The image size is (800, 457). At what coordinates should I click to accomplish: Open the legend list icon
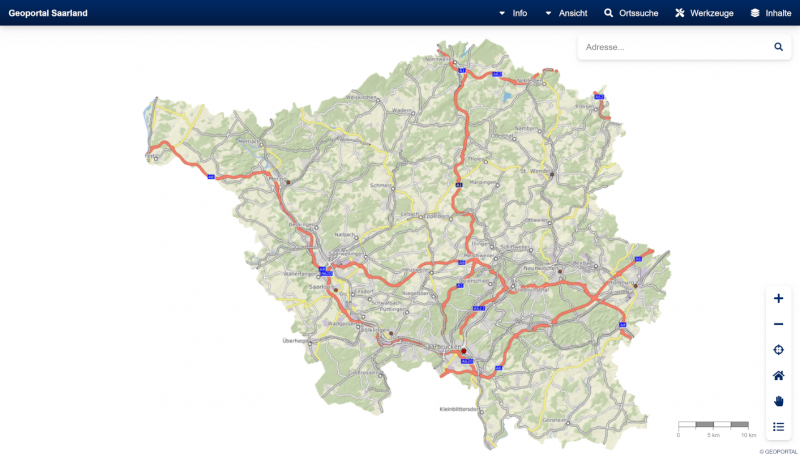[778, 426]
